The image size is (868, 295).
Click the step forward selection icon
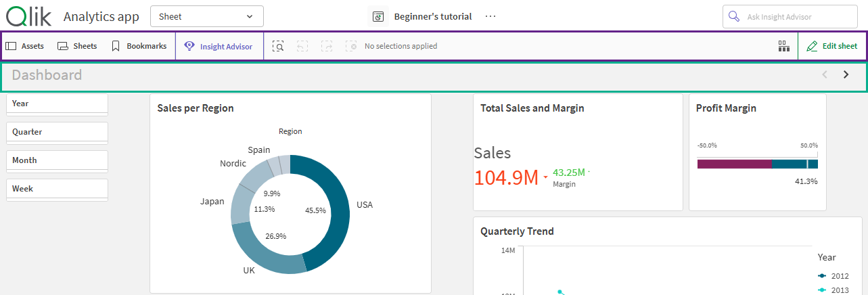pyautogui.click(x=327, y=46)
